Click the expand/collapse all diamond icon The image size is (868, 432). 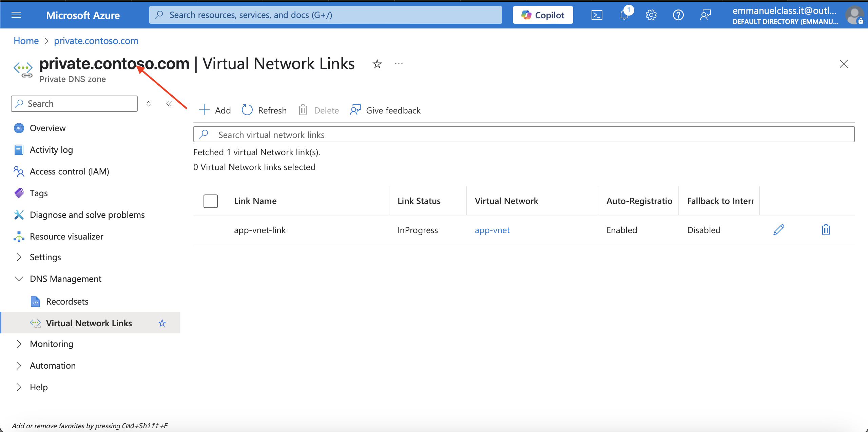(x=149, y=104)
